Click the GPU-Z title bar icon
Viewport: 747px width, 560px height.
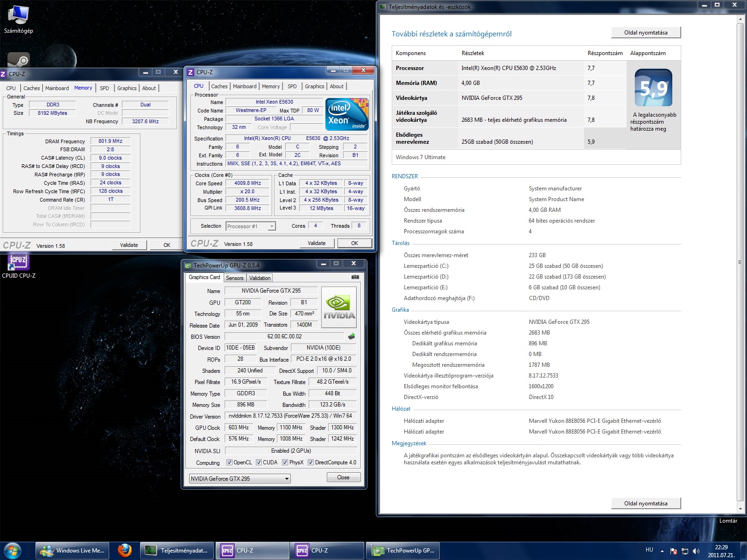pos(188,265)
